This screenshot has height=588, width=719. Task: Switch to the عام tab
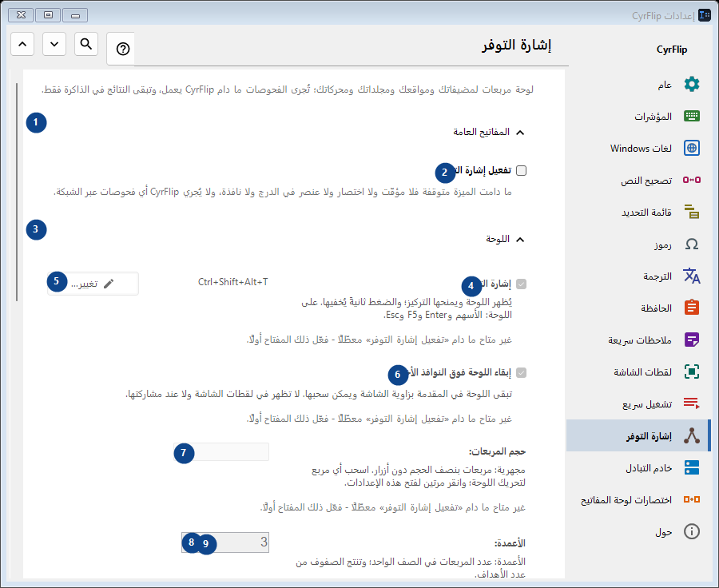pos(638,85)
